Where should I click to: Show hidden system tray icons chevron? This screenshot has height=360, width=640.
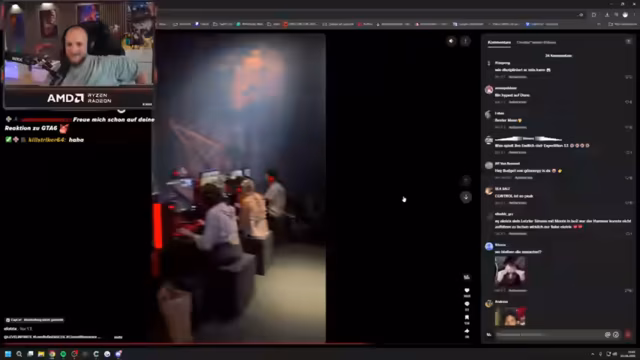point(592,354)
